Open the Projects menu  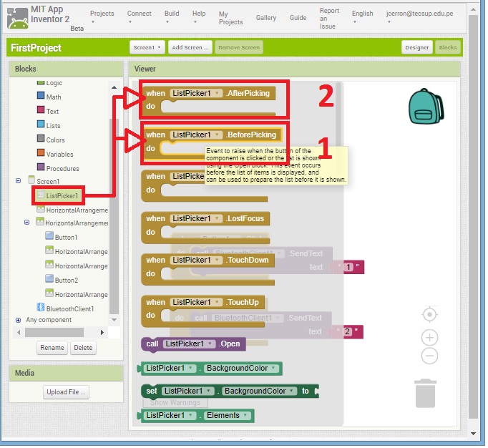point(102,17)
